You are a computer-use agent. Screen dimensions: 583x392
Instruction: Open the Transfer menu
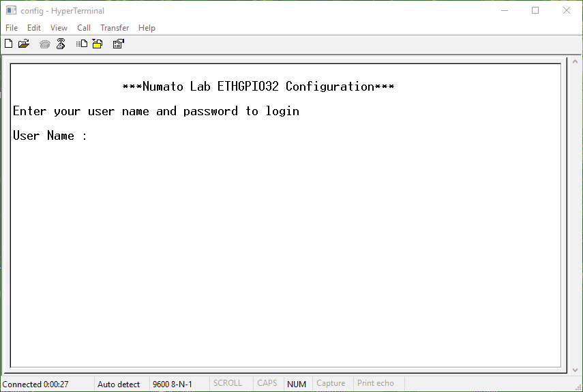tap(115, 28)
